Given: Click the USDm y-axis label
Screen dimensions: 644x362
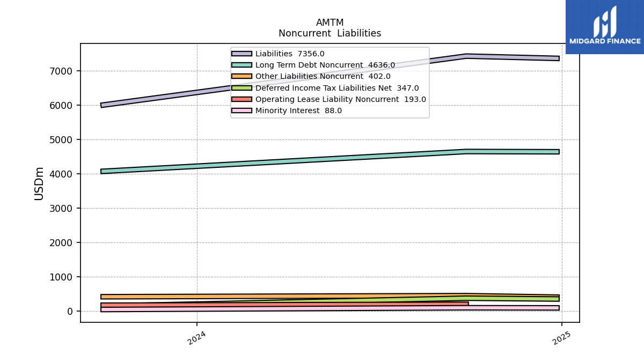Looking at the screenshot, I should 39,183.
